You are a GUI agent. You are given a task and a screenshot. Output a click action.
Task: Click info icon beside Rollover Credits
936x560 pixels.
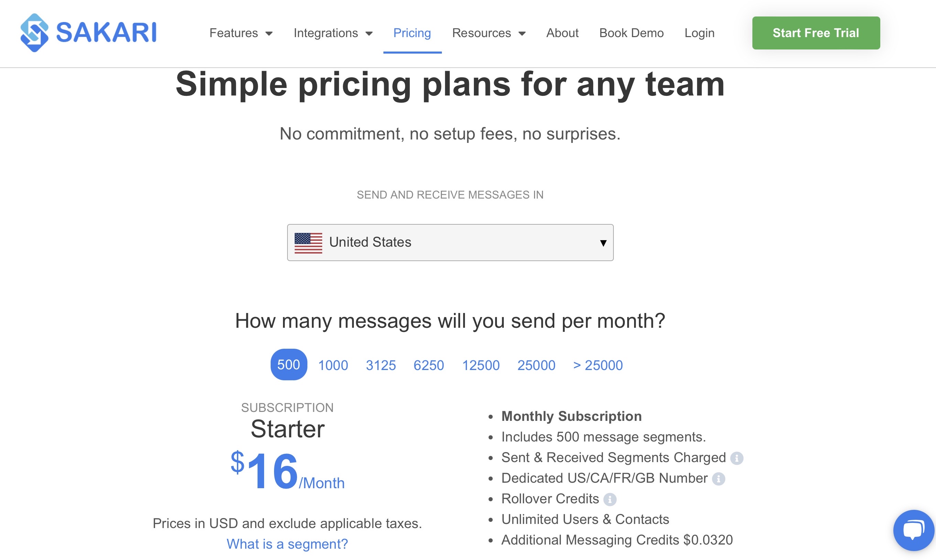[x=610, y=500]
